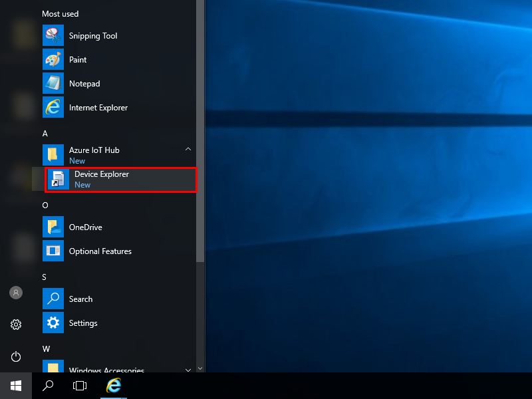Click the letter S section header
Viewport: 532px width, 399px height.
point(45,277)
